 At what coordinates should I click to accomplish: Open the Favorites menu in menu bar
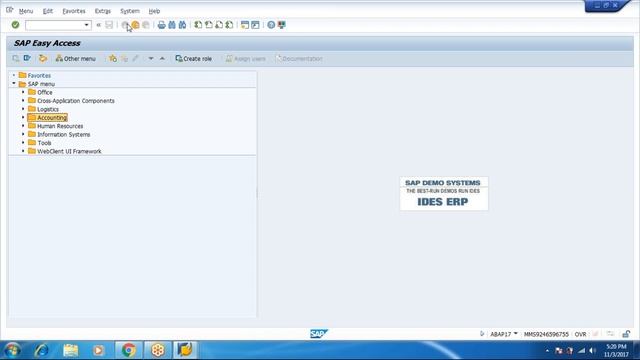pos(74,11)
